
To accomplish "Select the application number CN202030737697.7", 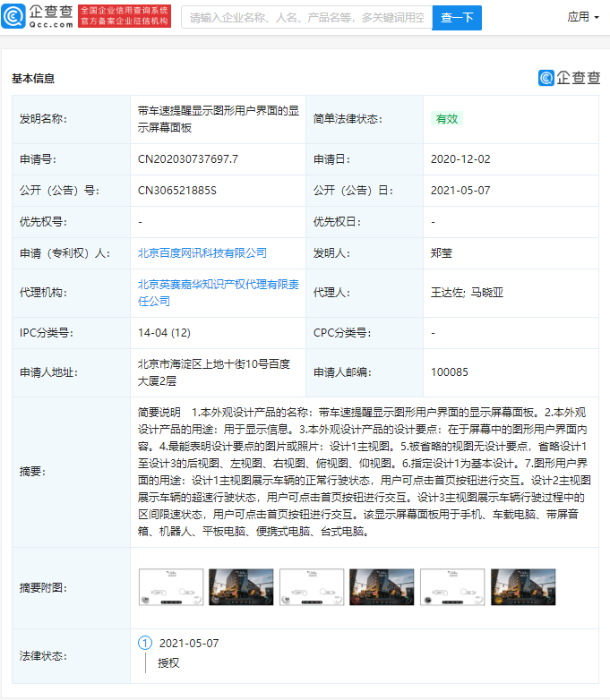I will click(x=188, y=159).
